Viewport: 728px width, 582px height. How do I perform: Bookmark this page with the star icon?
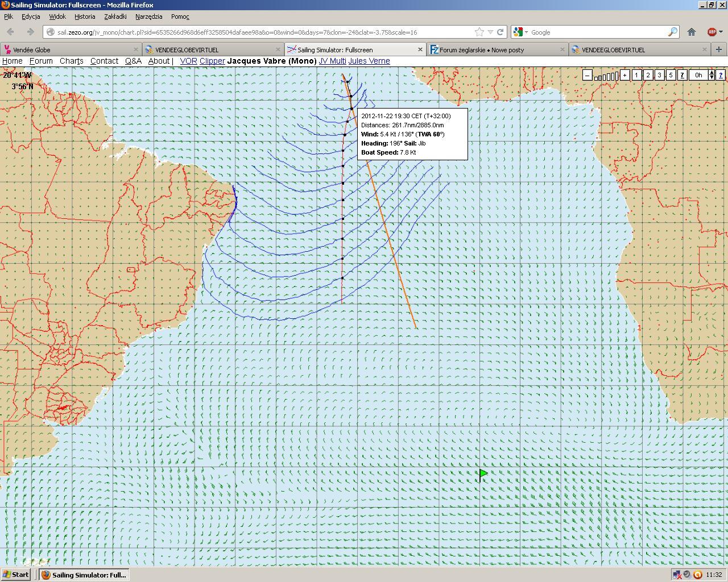[x=479, y=32]
